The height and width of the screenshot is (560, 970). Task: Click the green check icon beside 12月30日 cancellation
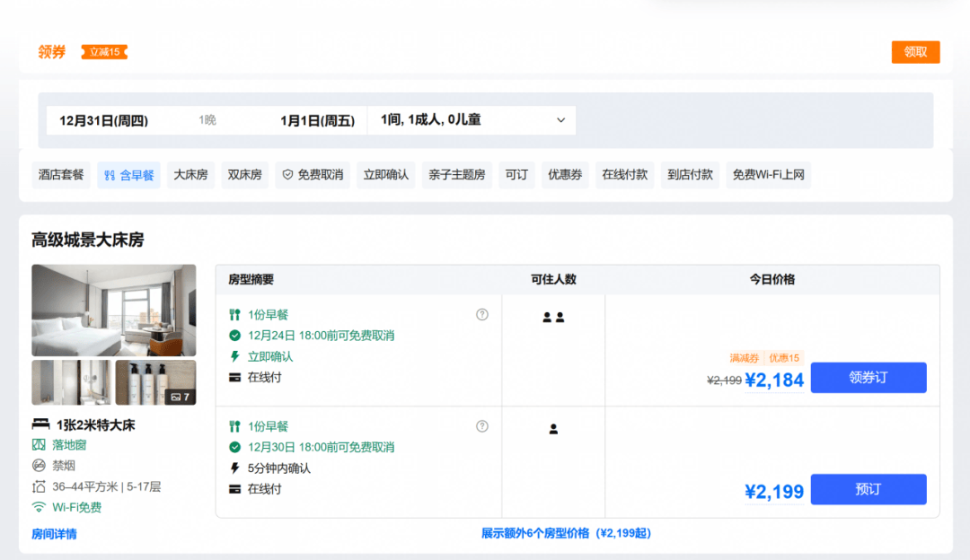(234, 448)
